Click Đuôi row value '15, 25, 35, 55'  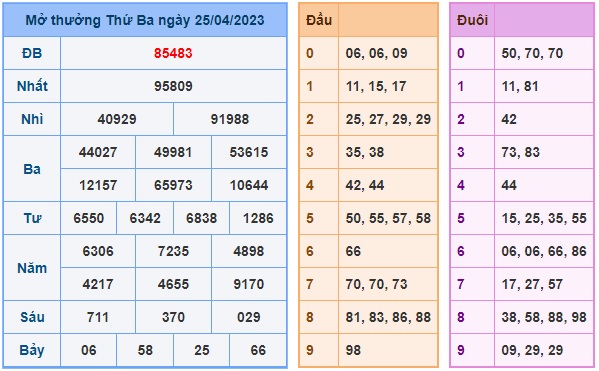tap(544, 218)
